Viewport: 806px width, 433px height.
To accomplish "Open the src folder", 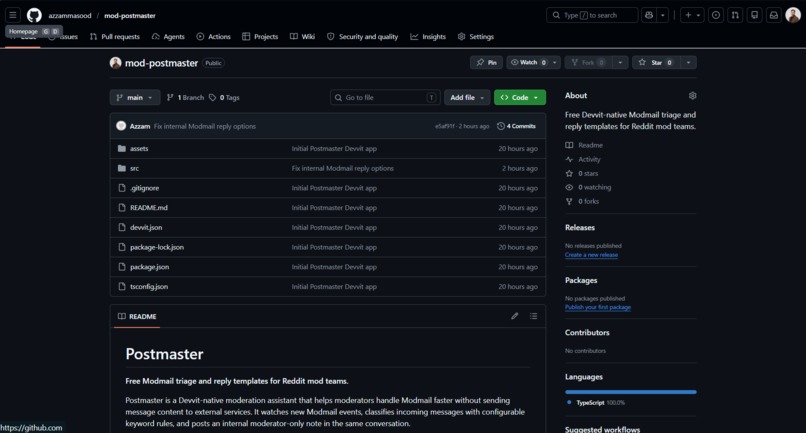I will pyautogui.click(x=134, y=168).
